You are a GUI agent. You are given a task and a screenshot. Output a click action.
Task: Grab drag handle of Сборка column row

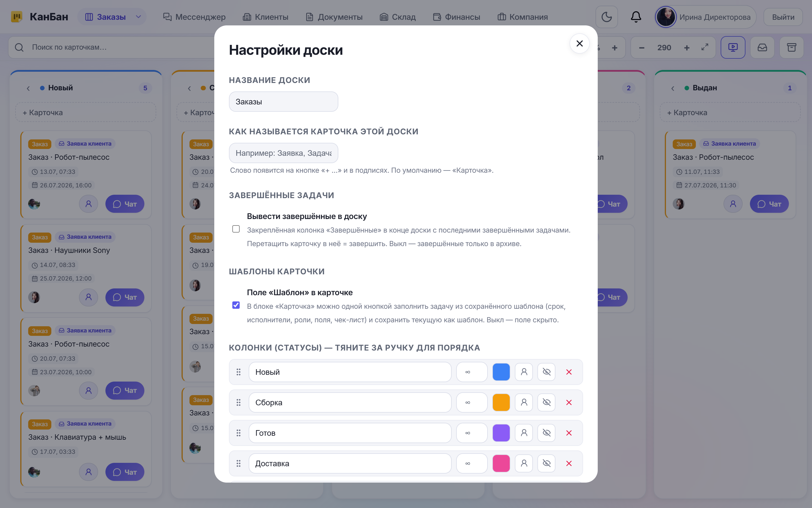(239, 402)
